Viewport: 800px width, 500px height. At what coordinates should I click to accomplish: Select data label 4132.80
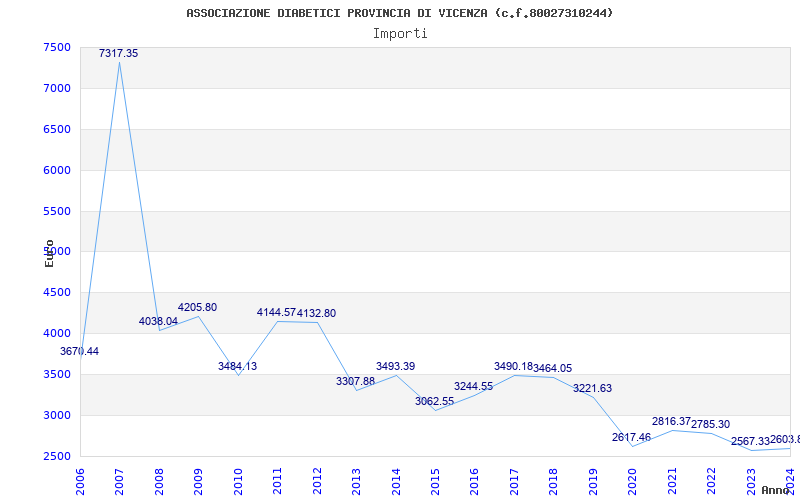316,313
